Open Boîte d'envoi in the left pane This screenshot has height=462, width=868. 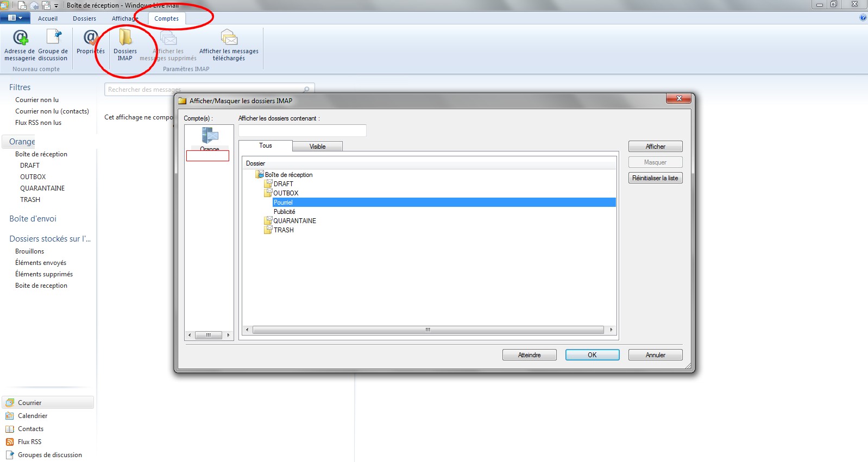(33, 219)
